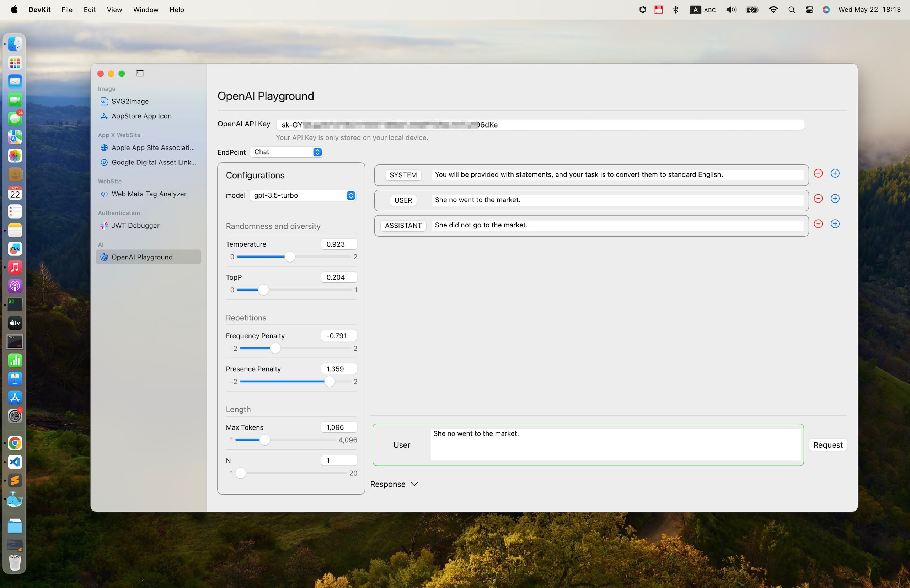The height and width of the screenshot is (588, 910).
Task: Edit the SYSTEM message text
Action: [617, 175]
